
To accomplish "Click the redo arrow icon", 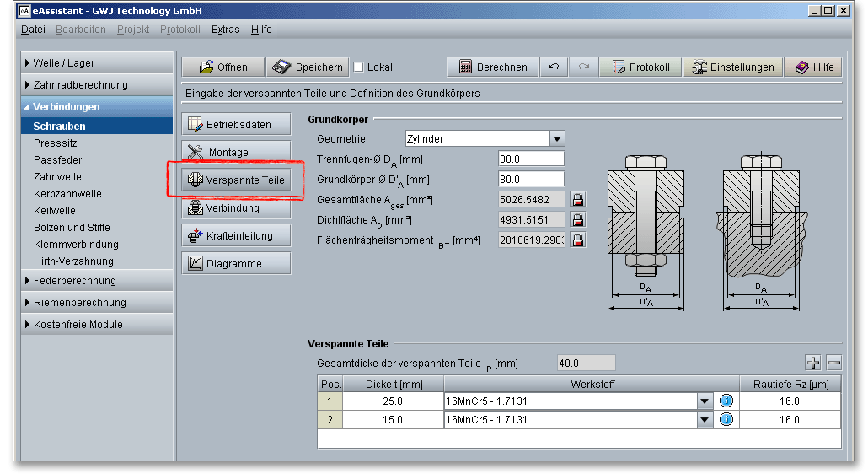I will [583, 67].
